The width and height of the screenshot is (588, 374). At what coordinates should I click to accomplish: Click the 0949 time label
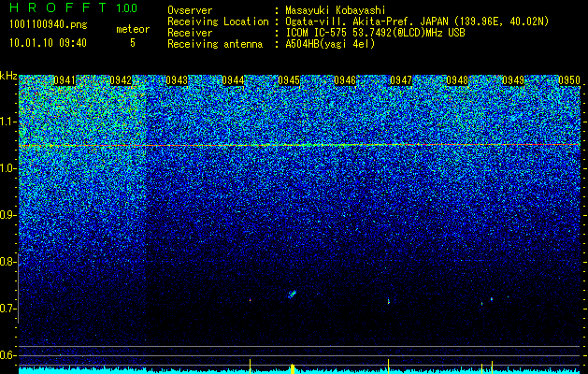pyautogui.click(x=513, y=80)
